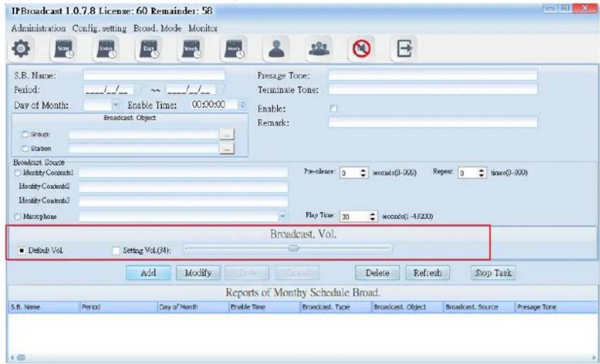Open the Broad. Mode menu
Viewport: 600px width, 364px height.
pyautogui.click(x=157, y=28)
